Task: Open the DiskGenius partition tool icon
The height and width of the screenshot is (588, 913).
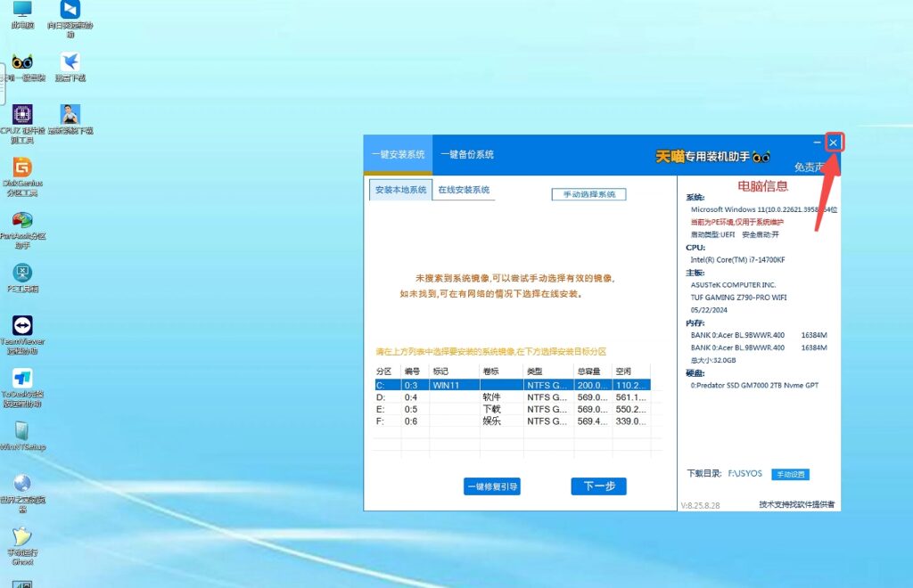Action: tap(22, 167)
